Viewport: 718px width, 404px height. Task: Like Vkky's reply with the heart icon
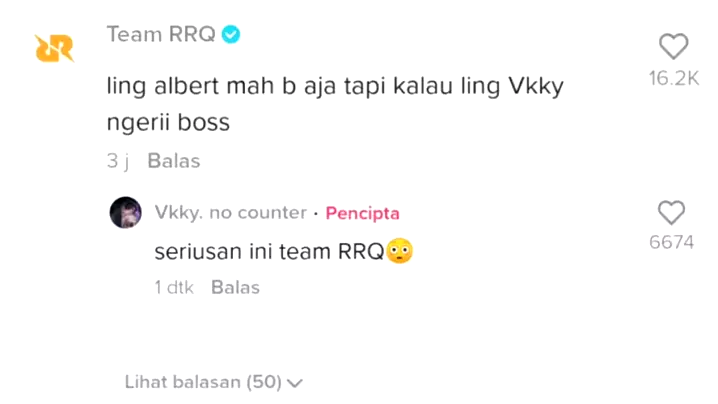[x=671, y=213]
